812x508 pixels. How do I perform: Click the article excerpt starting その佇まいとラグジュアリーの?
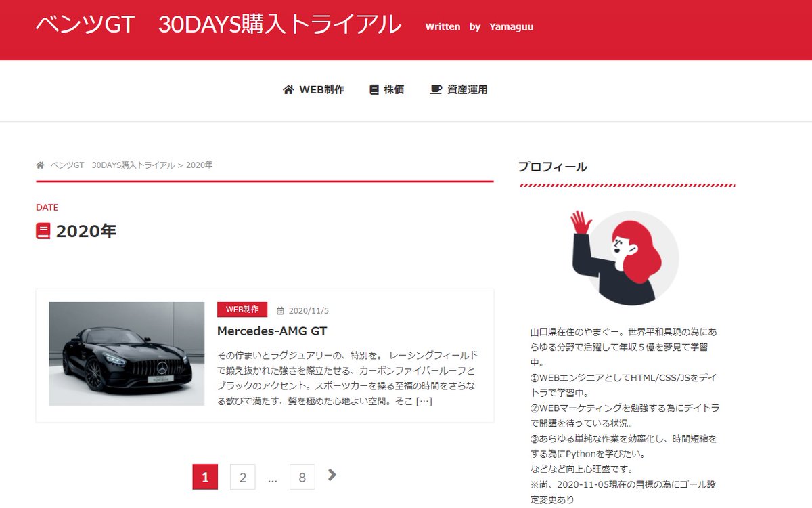click(x=348, y=378)
